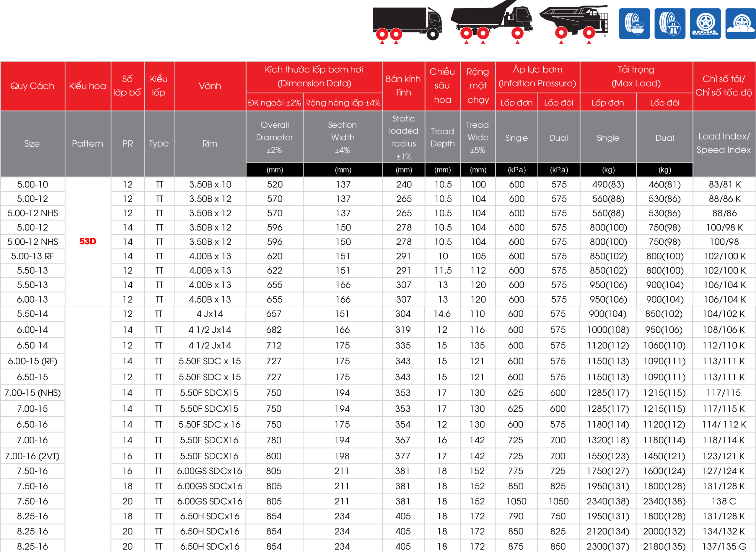The height and width of the screenshot is (552, 756).
Task: Click 'Lốp đôi' under Áp lực bơm
Action: (559, 102)
